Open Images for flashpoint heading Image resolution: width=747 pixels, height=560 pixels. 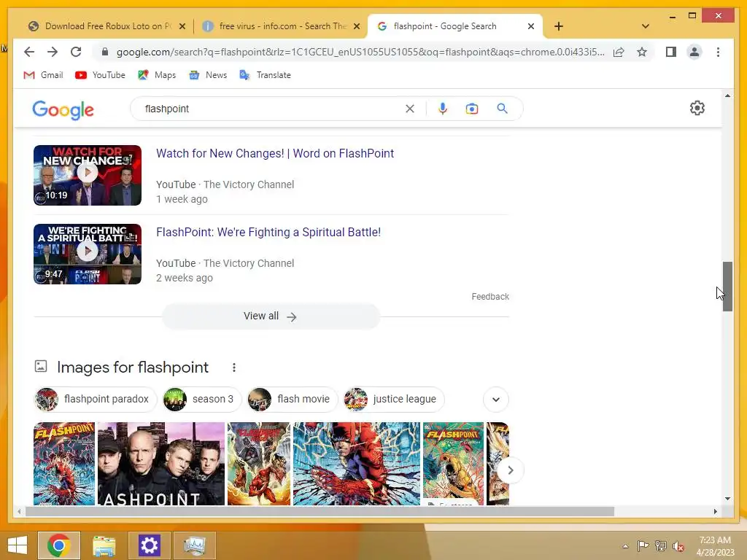[133, 367]
